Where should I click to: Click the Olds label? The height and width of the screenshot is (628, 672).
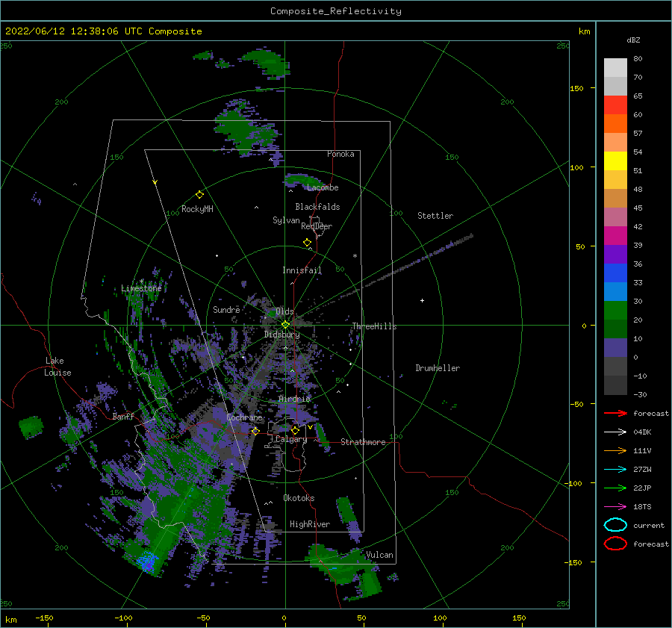pyautogui.click(x=284, y=311)
